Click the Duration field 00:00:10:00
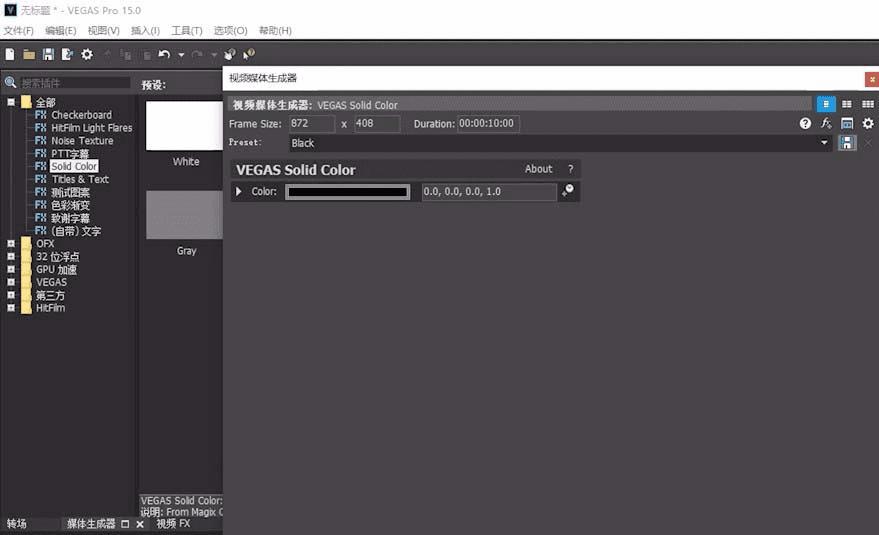The width and height of the screenshot is (879, 535). pos(488,123)
